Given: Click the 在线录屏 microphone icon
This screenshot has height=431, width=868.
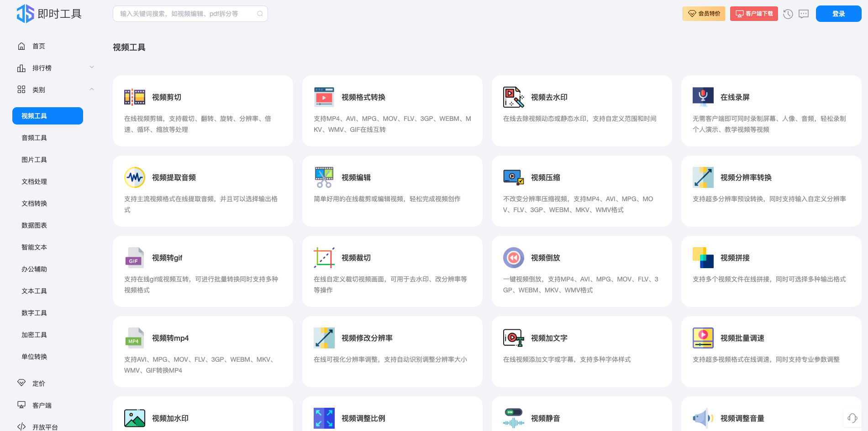Looking at the screenshot, I should tap(703, 97).
